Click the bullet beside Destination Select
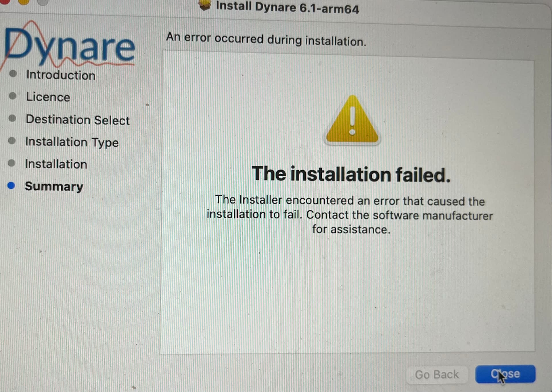The height and width of the screenshot is (392, 552). (12, 118)
